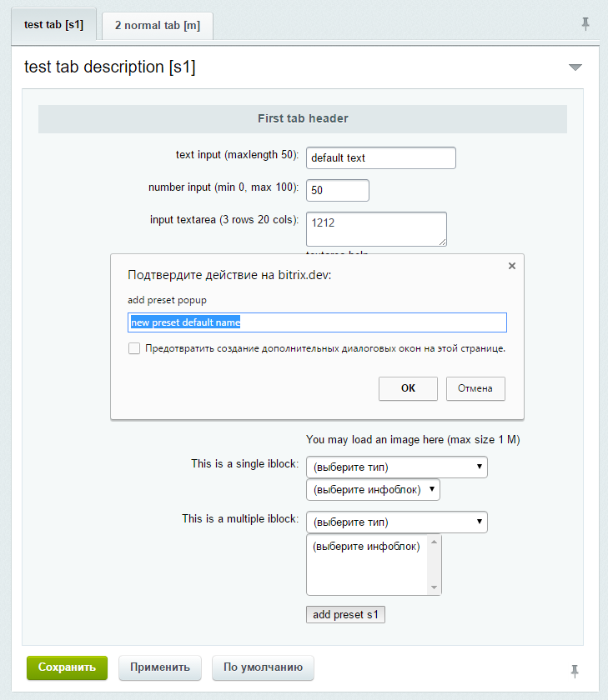Screen dimensions: 608x700
Task: Click the number input containing 50
Action: click(338, 190)
